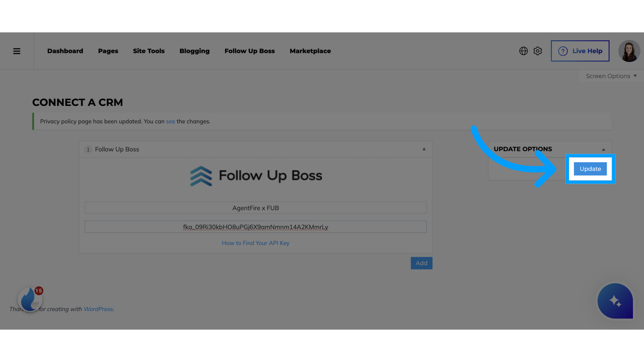
Task: Click the Follow Up Boss menu item
Action: pyautogui.click(x=250, y=51)
